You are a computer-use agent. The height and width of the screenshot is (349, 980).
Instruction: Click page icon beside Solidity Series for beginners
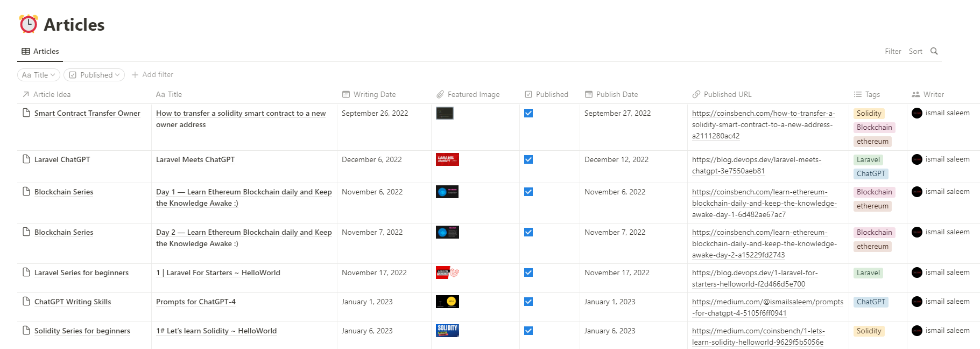coord(26,330)
